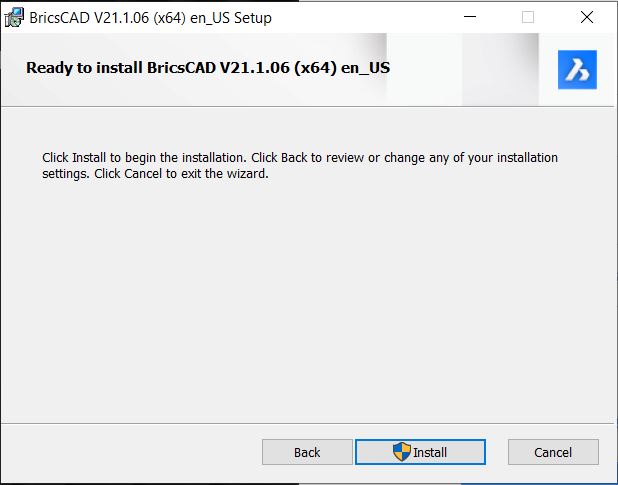Image resolution: width=618 pixels, height=485 pixels.
Task: Click the 'Ready to install BricsCAD' heading
Action: pyautogui.click(x=208, y=68)
